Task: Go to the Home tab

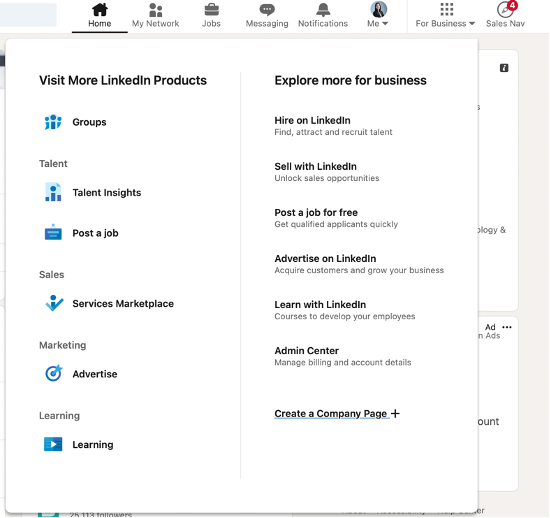Action: [100, 16]
